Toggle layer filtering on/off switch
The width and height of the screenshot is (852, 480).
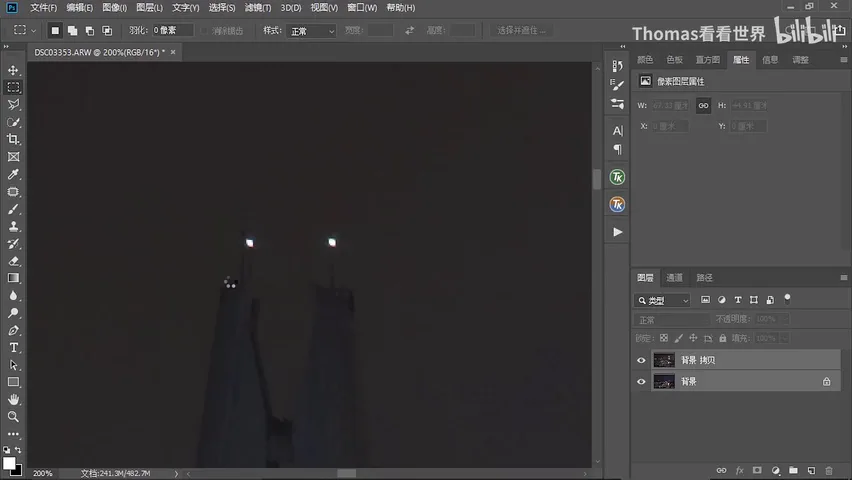(x=787, y=298)
